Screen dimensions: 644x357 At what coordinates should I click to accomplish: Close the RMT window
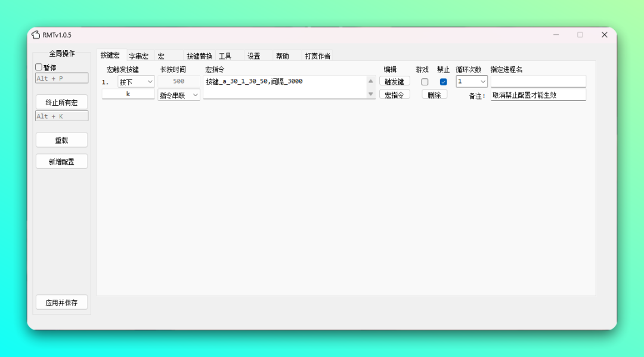[x=604, y=35]
